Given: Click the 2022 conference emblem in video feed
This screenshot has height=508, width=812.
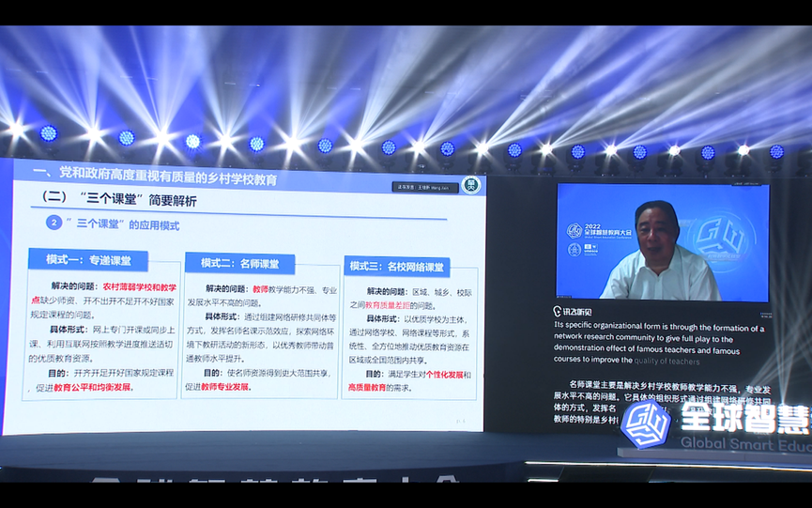Looking at the screenshot, I should pyautogui.click(x=574, y=230).
